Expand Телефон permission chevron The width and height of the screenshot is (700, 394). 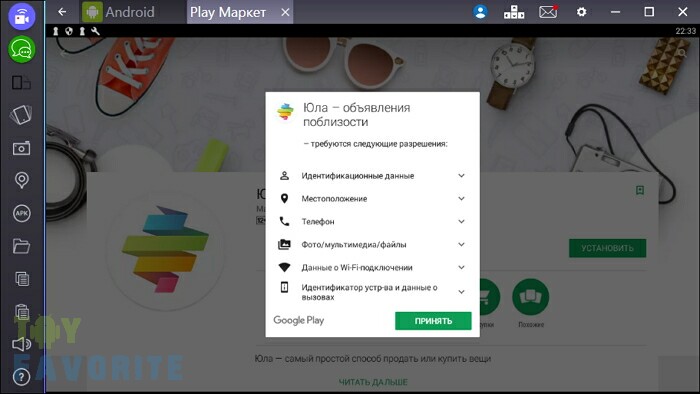pos(461,221)
